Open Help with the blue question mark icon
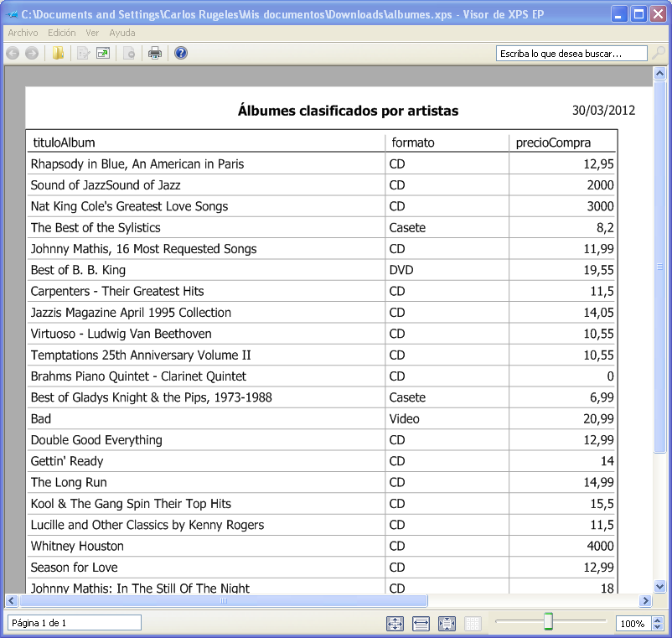Viewport: 672px width, 638px height. pyautogui.click(x=181, y=54)
